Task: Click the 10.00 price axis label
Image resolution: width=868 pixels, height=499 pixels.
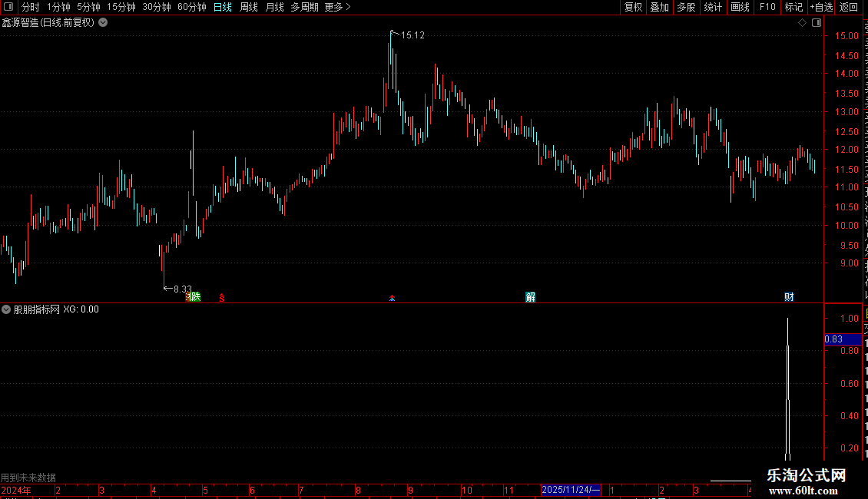Action: coord(847,226)
